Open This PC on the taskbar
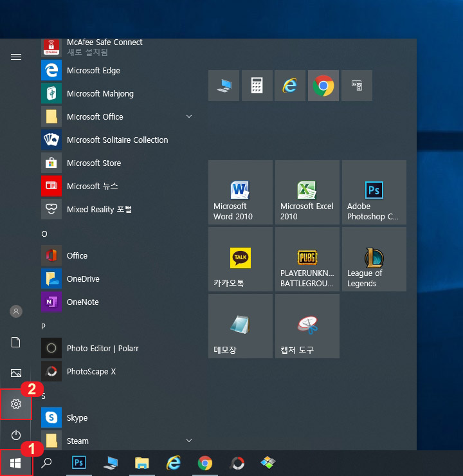 [111, 463]
